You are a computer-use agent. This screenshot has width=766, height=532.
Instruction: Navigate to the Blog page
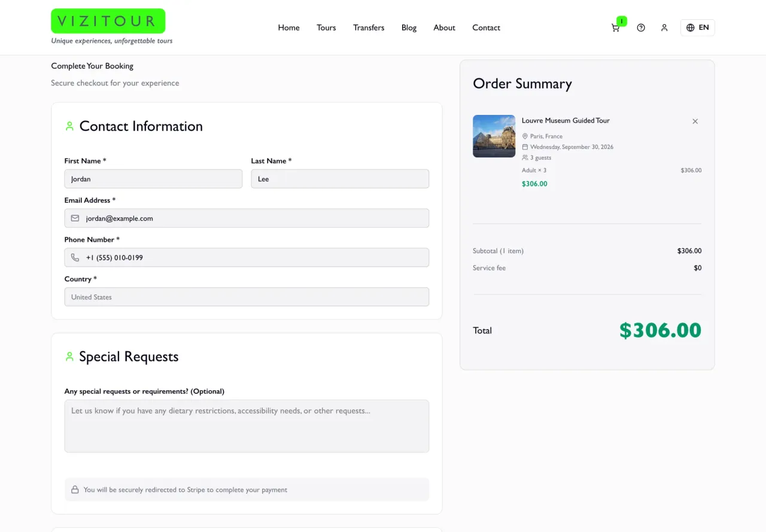click(409, 28)
